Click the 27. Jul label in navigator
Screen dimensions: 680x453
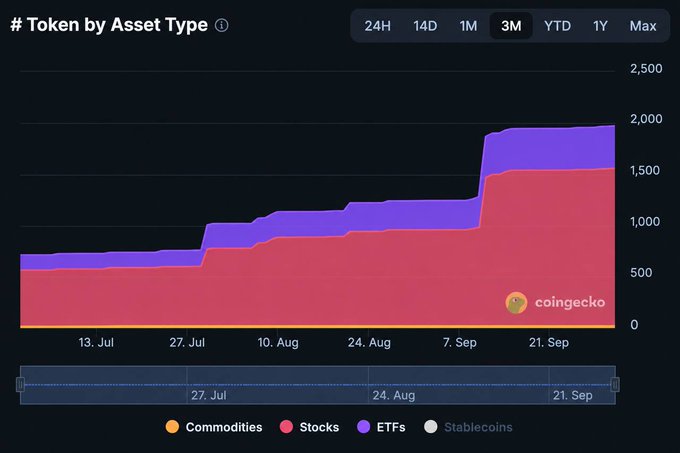[209, 395]
